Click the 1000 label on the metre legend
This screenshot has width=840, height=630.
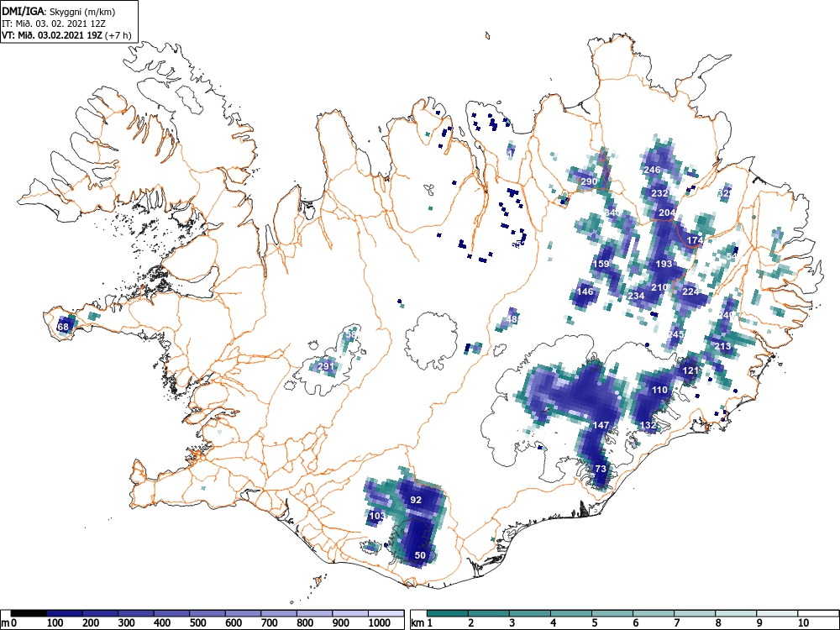(380, 623)
